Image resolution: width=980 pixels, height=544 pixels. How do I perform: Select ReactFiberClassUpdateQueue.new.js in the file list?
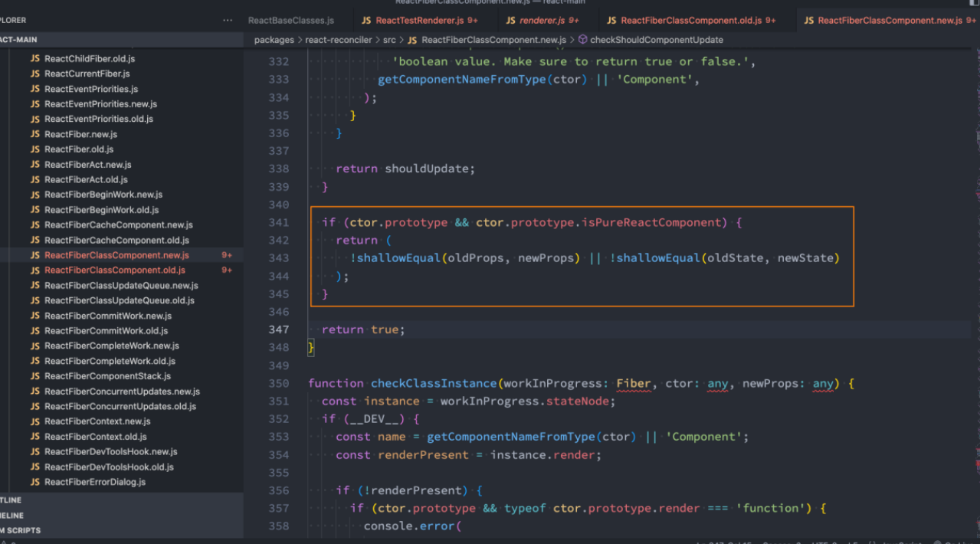pyautogui.click(x=122, y=286)
